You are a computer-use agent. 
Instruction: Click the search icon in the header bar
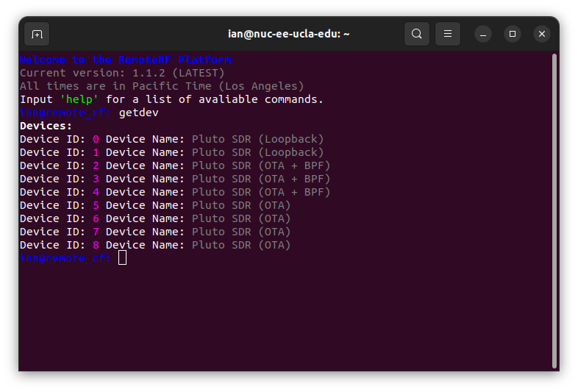pos(417,34)
